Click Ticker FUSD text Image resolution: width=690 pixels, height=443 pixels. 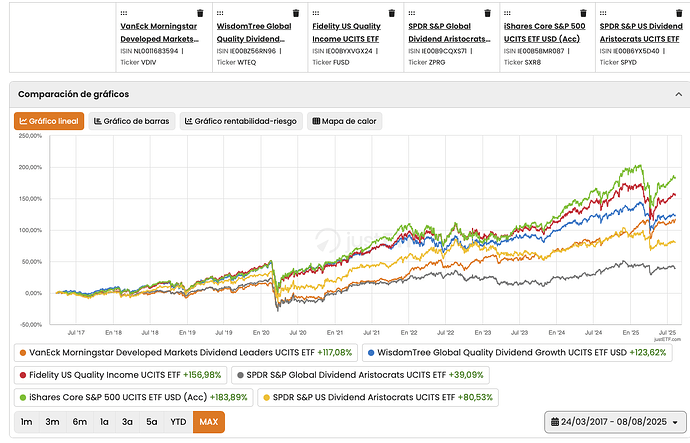point(331,62)
